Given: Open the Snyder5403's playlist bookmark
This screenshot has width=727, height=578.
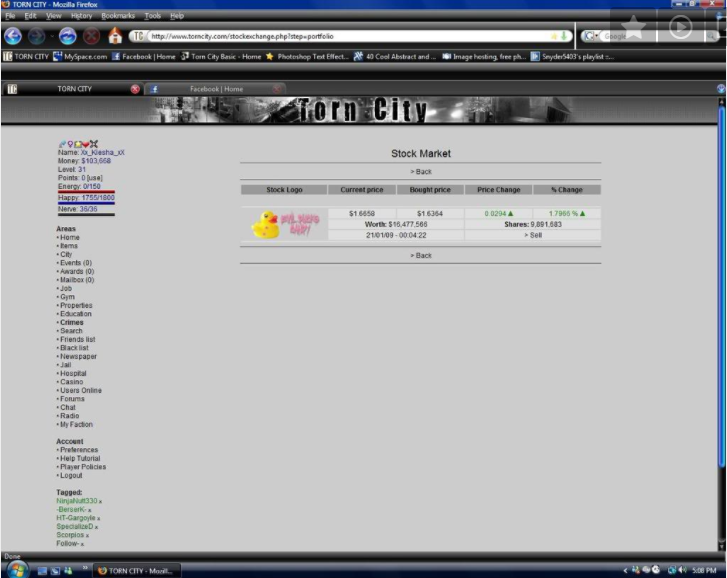Looking at the screenshot, I should click(x=572, y=57).
